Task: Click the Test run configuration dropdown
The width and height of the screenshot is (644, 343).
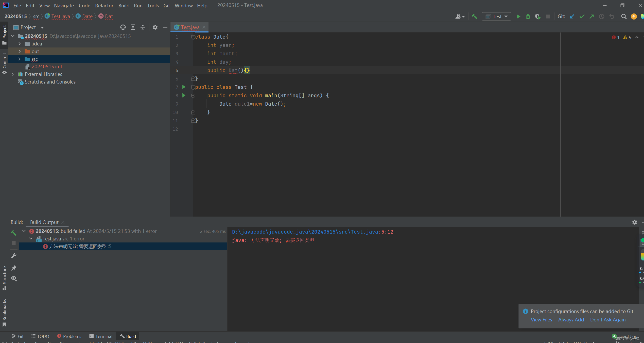Action: (x=497, y=16)
